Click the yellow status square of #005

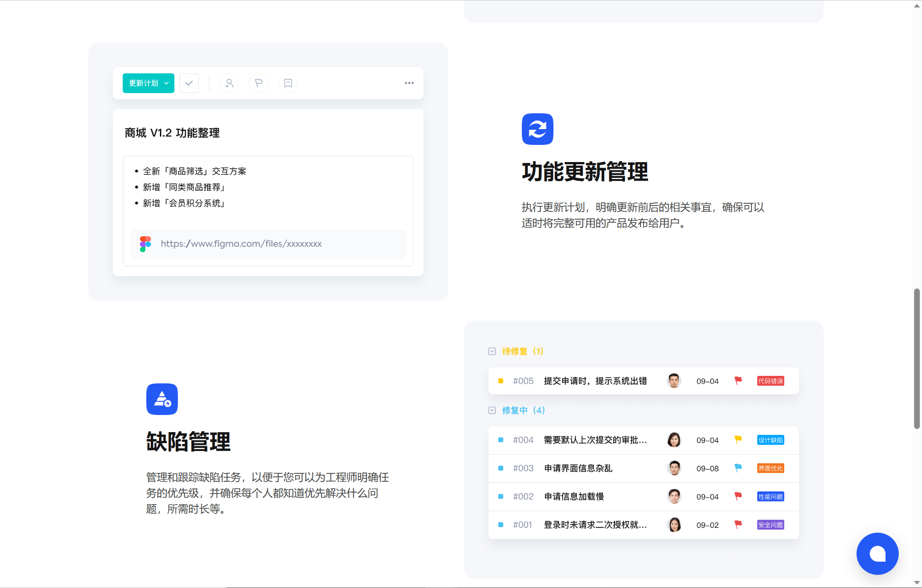(500, 381)
